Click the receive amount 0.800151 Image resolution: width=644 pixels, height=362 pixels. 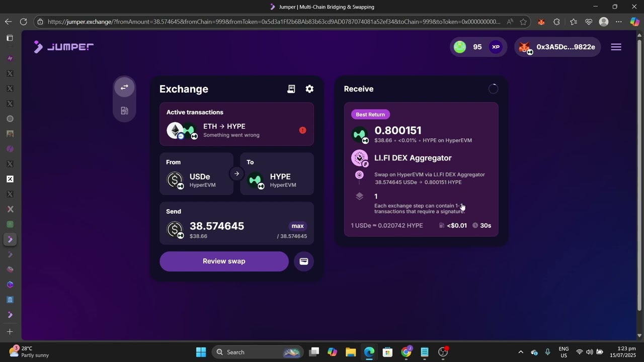[398, 131]
